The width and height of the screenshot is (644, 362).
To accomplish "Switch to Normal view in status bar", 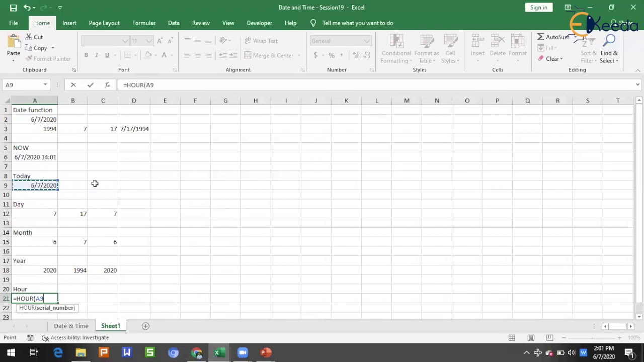I will click(x=512, y=337).
